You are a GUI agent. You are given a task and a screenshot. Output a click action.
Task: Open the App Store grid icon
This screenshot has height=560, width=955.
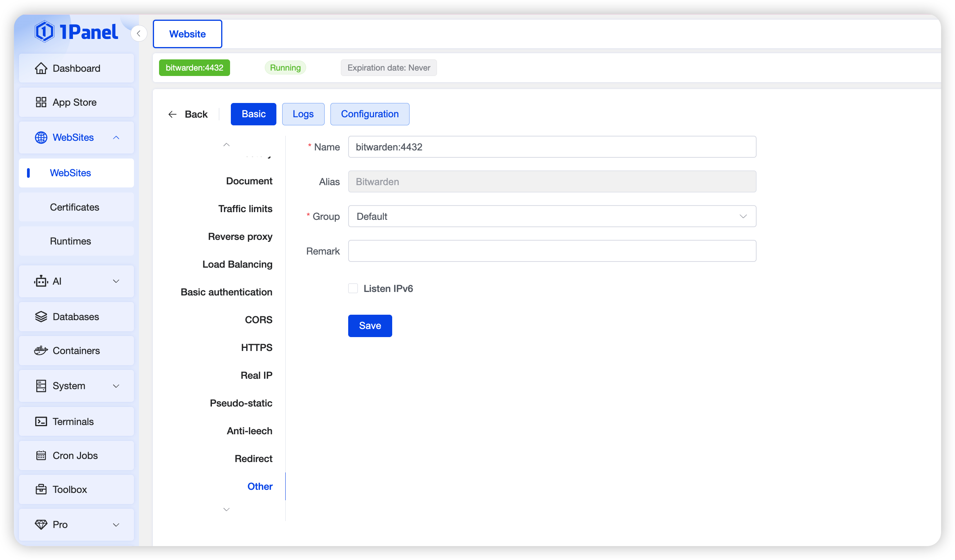(41, 102)
